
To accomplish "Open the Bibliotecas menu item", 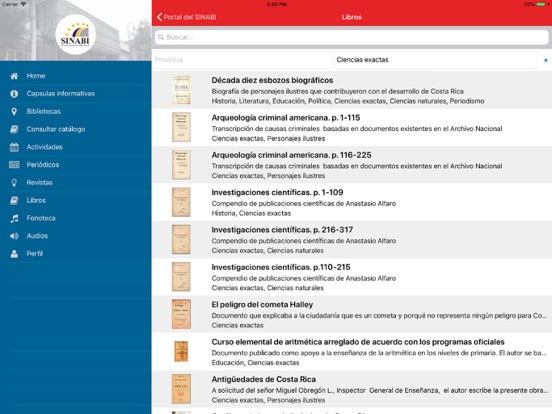I will pyautogui.click(x=76, y=112).
